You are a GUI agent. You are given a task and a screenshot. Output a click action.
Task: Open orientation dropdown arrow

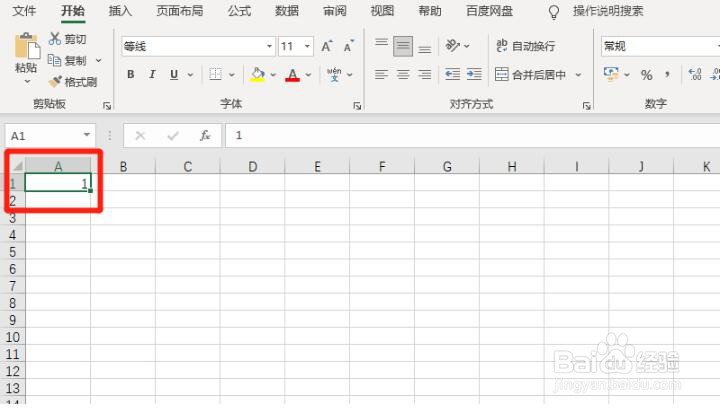[x=466, y=46]
